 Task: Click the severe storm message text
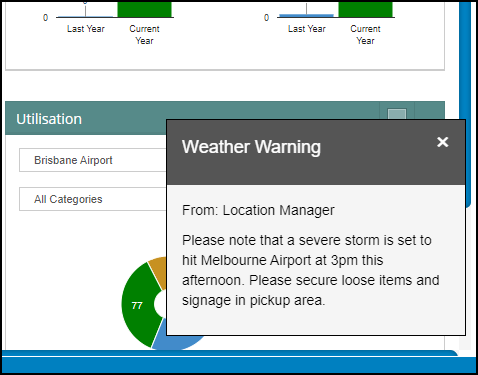310,270
